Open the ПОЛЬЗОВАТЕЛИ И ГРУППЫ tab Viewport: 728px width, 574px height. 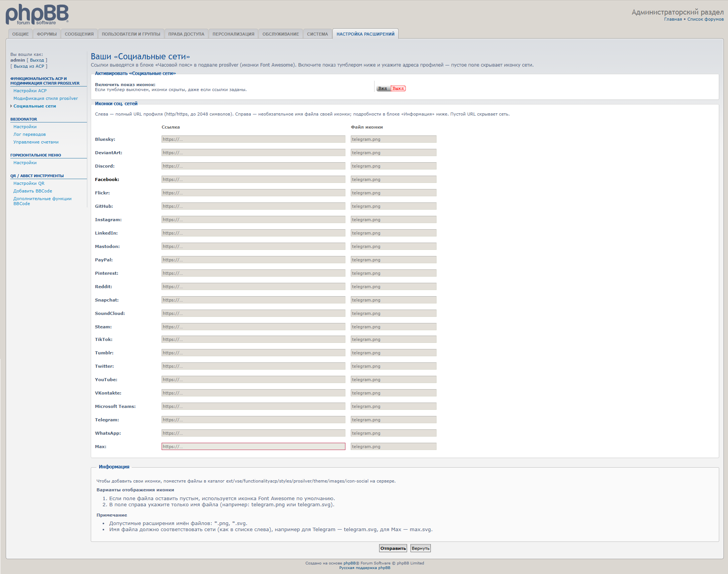131,34
